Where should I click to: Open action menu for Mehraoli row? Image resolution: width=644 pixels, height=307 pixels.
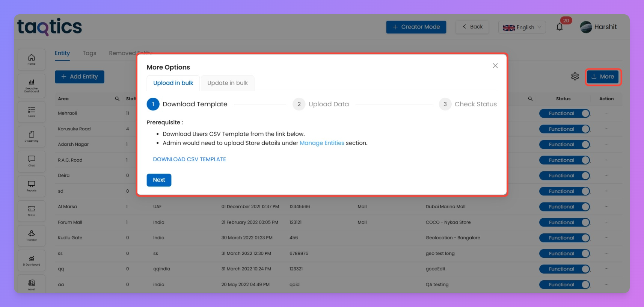[606, 113]
